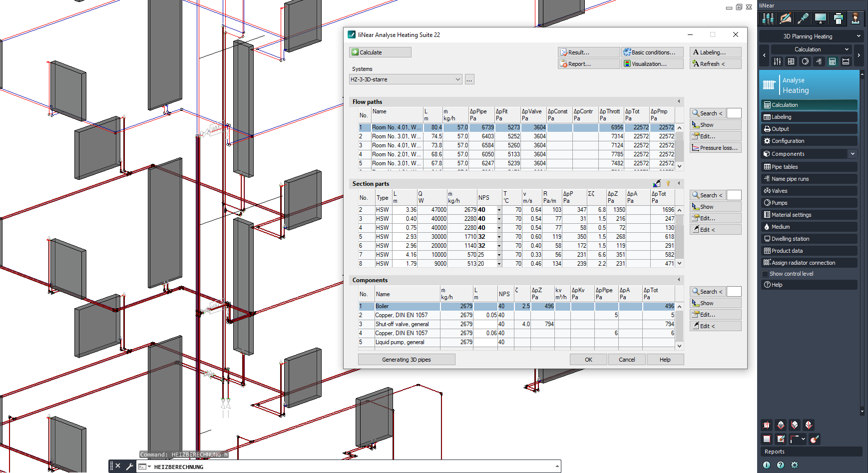The width and height of the screenshot is (868, 473).
Task: Click the info icon below Reports
Action: pos(767,465)
